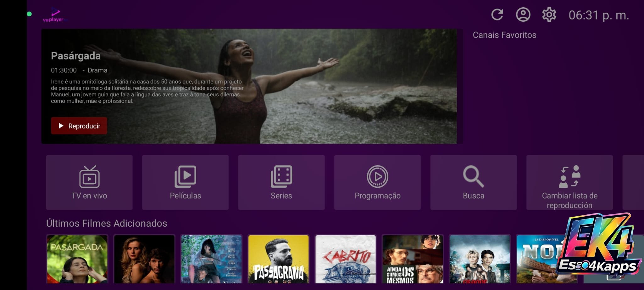Select Cambiar lista de reproducción tile

[x=569, y=182]
